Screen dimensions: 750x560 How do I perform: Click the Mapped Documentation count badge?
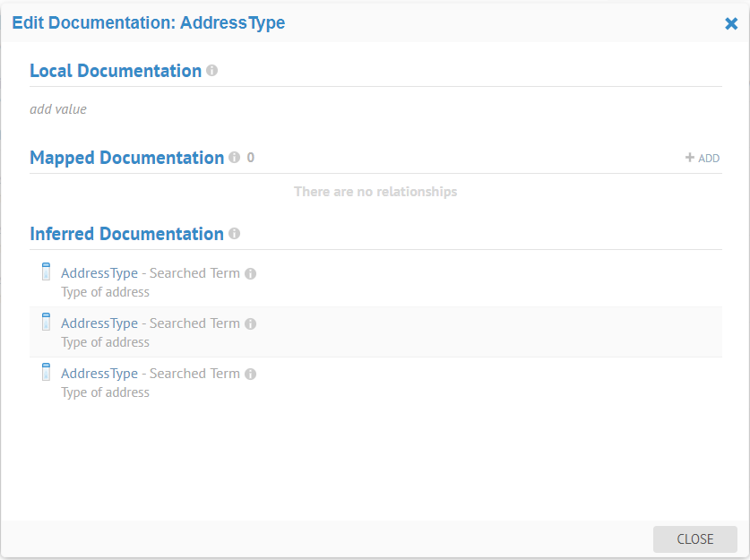click(251, 158)
